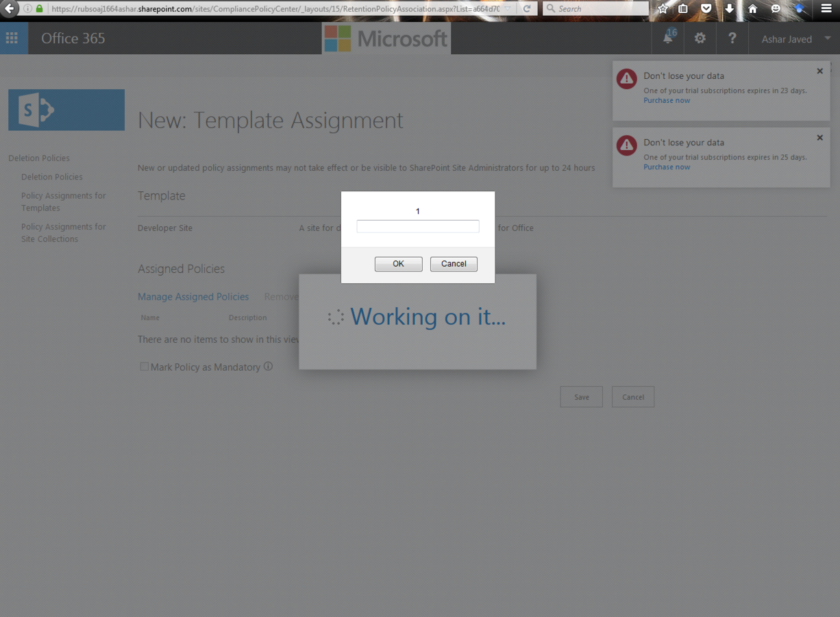Click the green padlock security icon
Screen dimensions: 840x617
click(40, 9)
